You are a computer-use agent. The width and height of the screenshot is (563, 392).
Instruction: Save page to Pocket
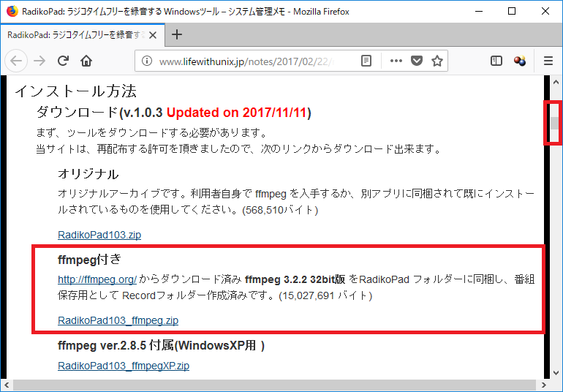[417, 61]
